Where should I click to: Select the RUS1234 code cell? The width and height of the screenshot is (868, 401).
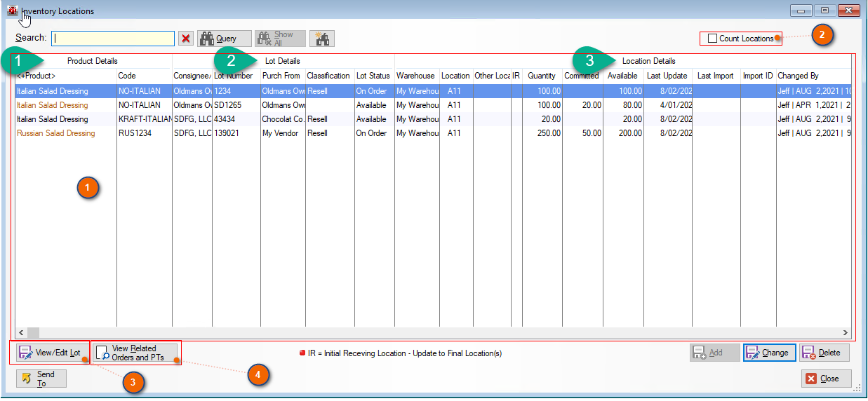pos(144,133)
